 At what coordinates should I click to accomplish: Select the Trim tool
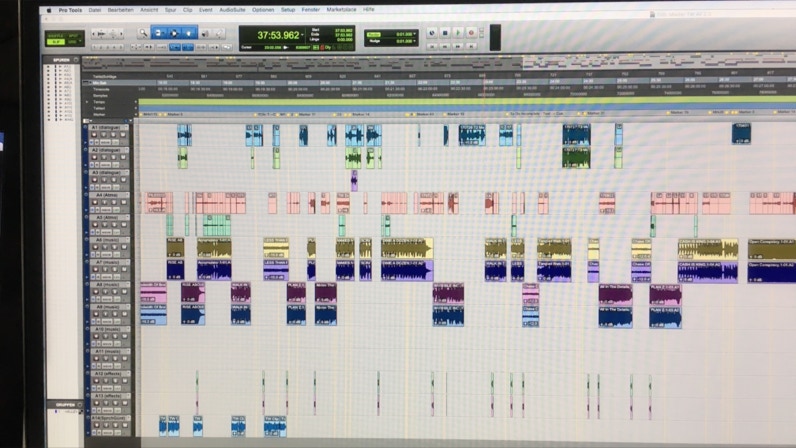click(159, 33)
